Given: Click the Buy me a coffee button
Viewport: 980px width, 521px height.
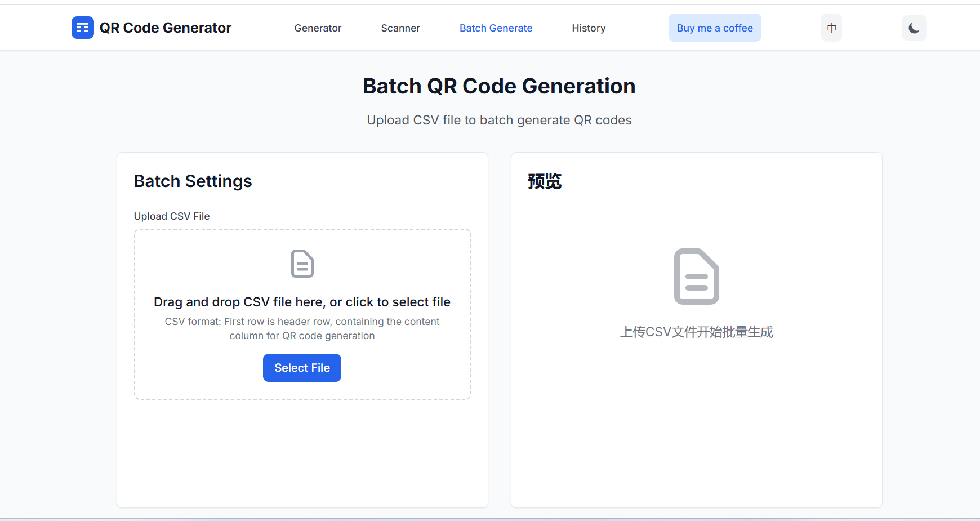Looking at the screenshot, I should [x=715, y=28].
